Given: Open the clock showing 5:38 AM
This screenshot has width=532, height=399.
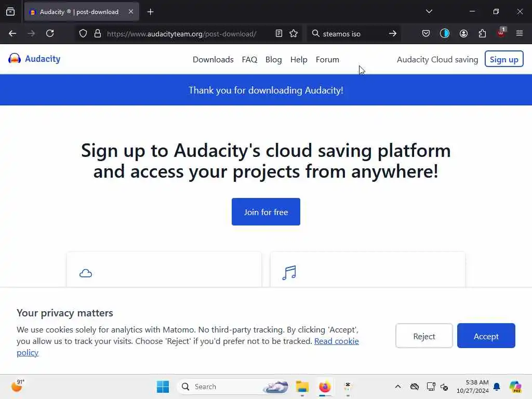Looking at the screenshot, I should [473, 387].
